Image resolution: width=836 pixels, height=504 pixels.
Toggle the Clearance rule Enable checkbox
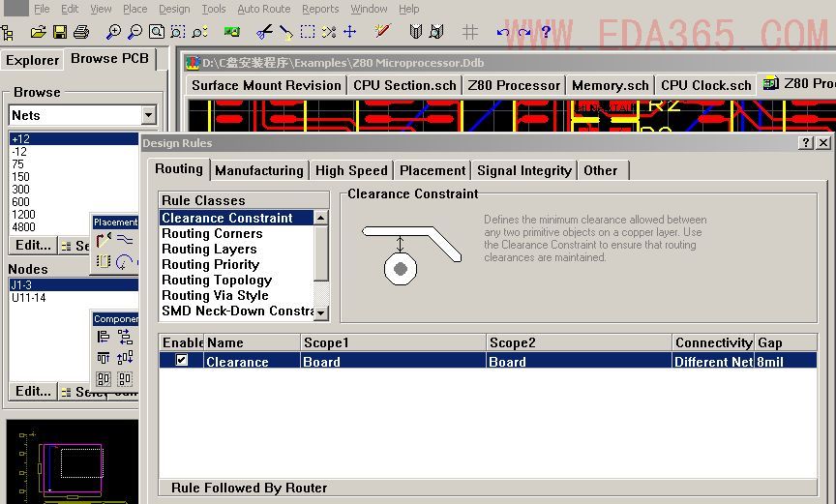coord(181,360)
